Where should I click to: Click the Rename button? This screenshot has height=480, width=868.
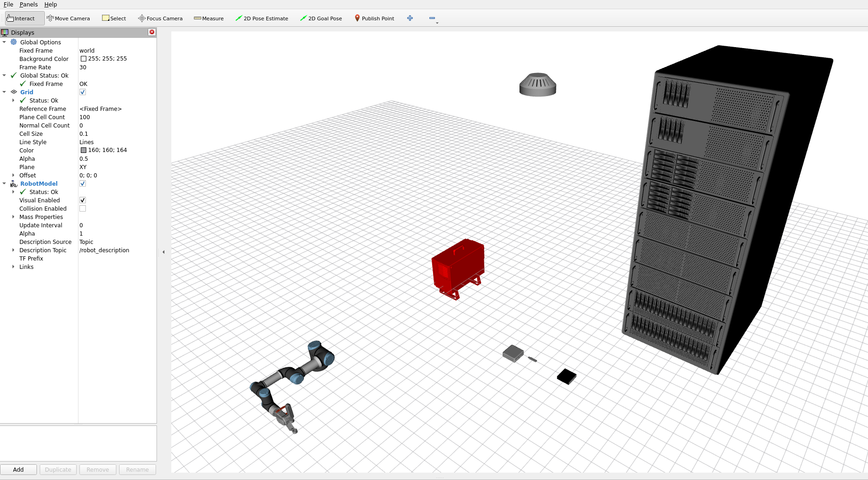click(x=138, y=469)
